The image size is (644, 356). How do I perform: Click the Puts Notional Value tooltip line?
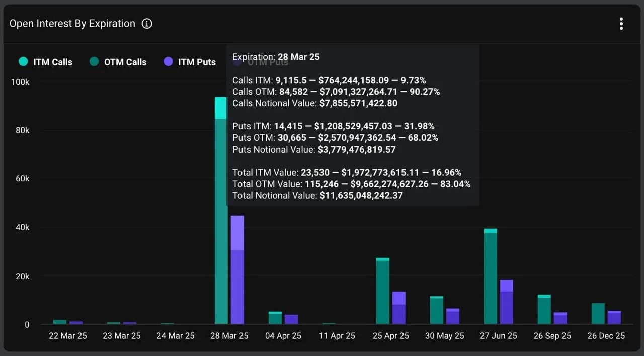(314, 150)
